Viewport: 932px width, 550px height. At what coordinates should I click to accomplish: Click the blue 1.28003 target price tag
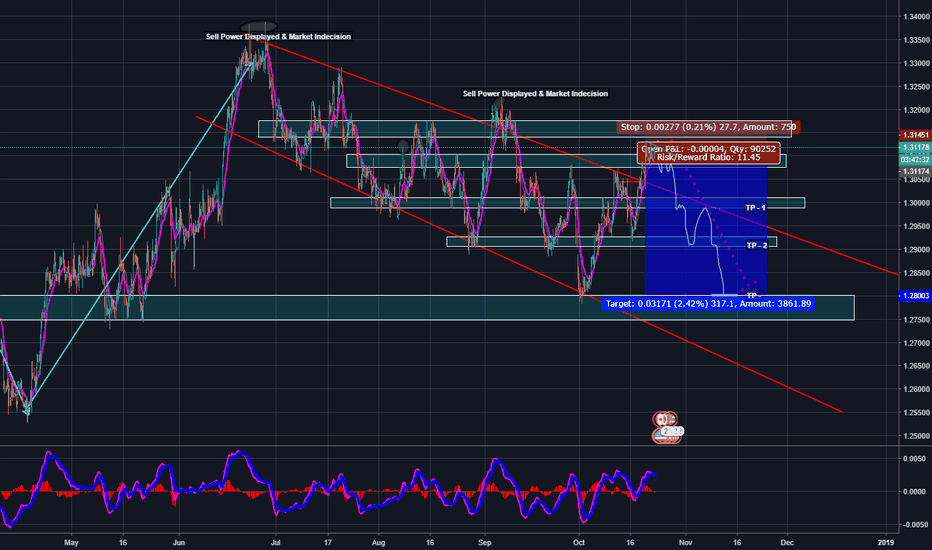[x=915, y=296]
